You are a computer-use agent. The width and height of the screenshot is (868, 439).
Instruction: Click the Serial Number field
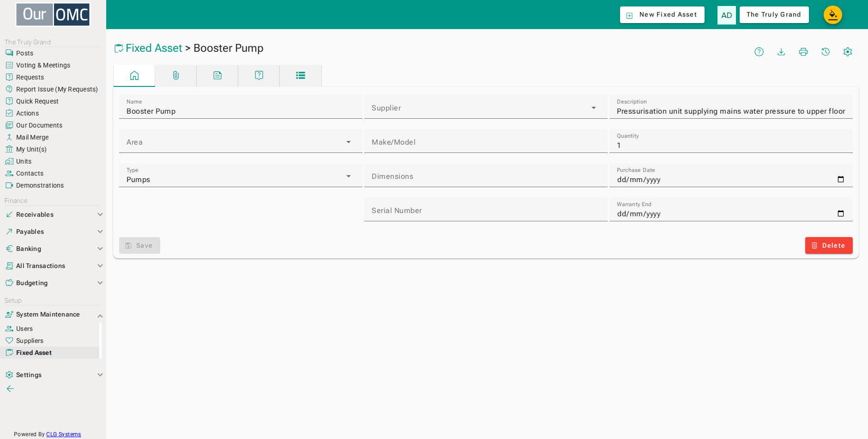(x=485, y=209)
